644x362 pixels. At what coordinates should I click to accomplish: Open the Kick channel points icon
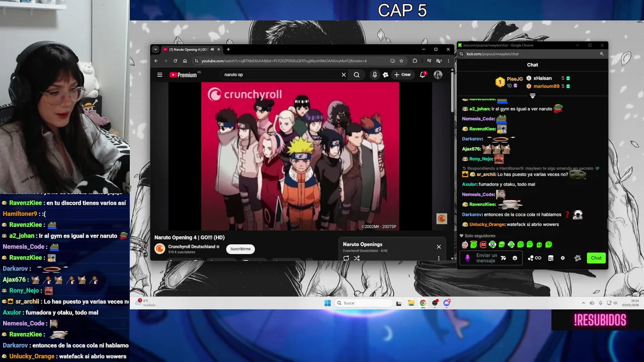coord(534,258)
